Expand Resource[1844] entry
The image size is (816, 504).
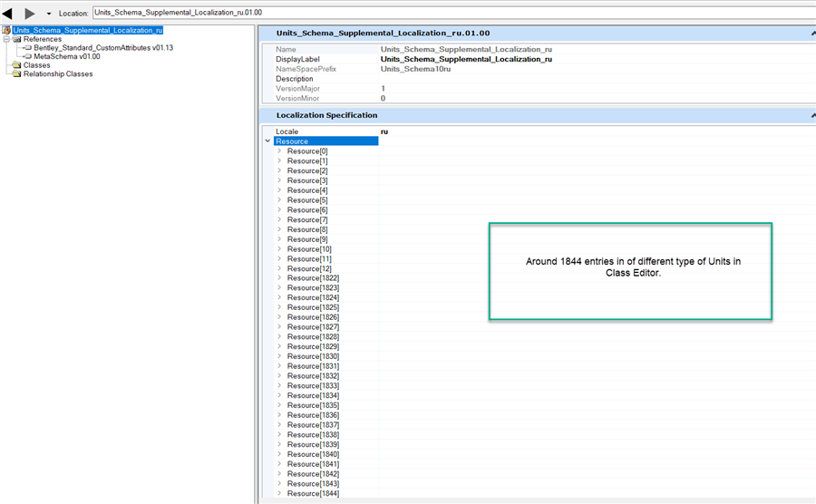(x=279, y=494)
